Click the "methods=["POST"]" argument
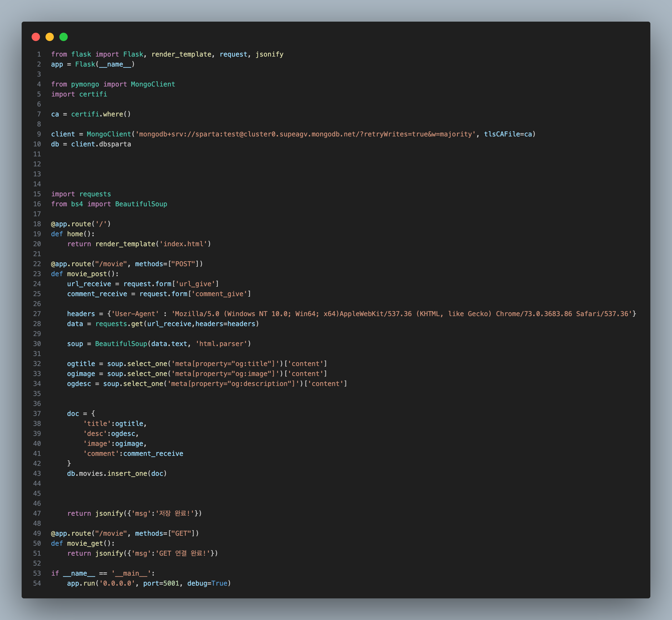Viewport: 672px width, 620px height. 167,264
